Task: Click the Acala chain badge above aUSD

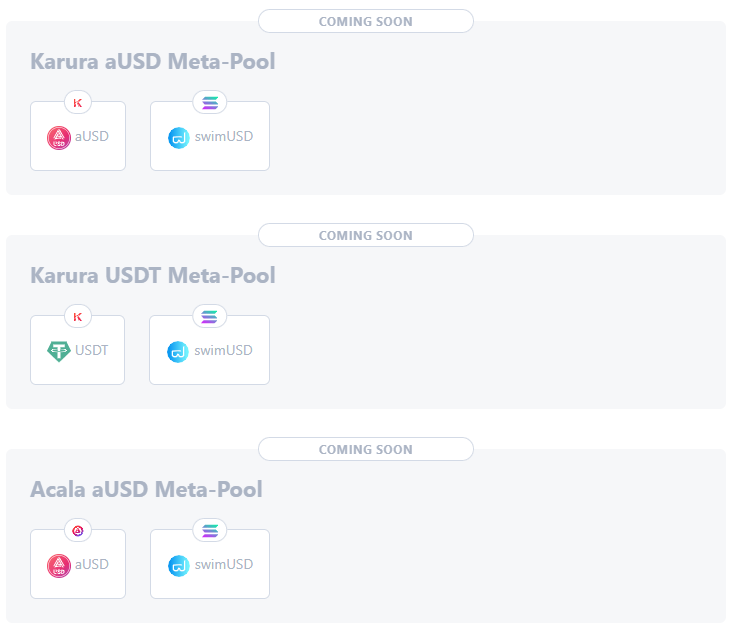Action: tap(78, 530)
